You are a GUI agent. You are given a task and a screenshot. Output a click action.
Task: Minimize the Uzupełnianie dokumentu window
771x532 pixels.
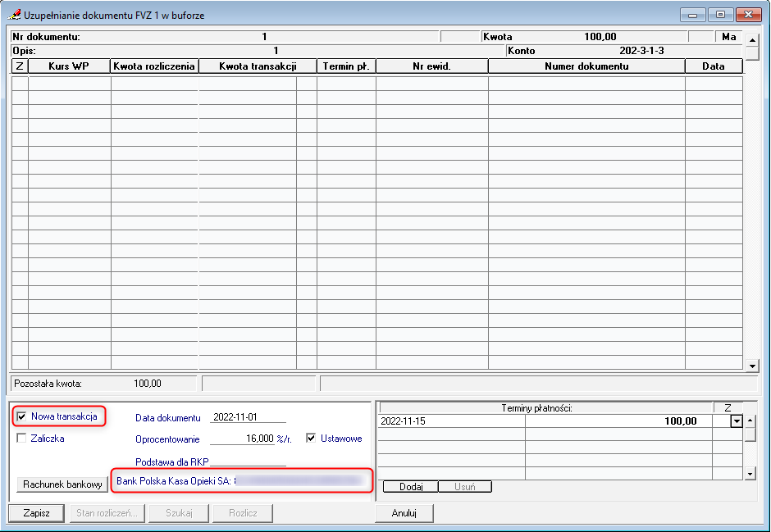[x=693, y=15]
